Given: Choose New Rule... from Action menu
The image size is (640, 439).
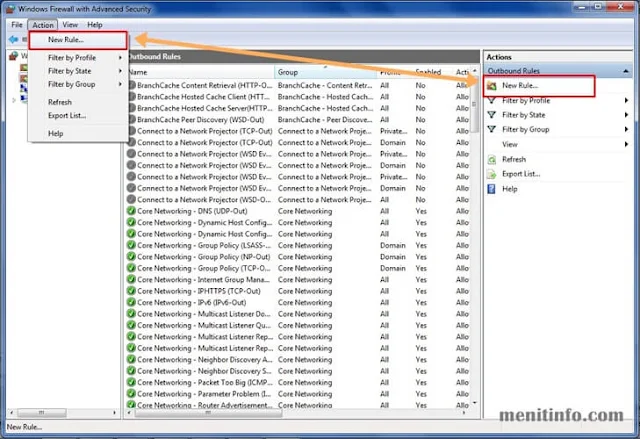Looking at the screenshot, I should coord(78,40).
